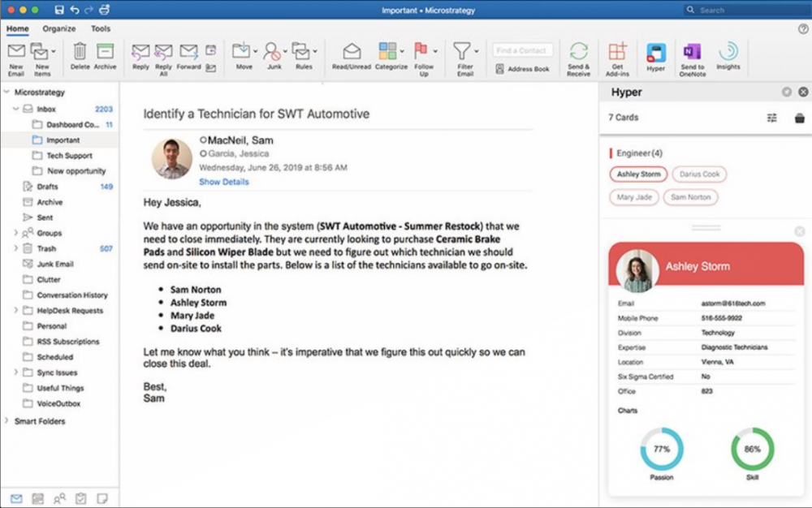Click the Help question mark icon

point(803,29)
